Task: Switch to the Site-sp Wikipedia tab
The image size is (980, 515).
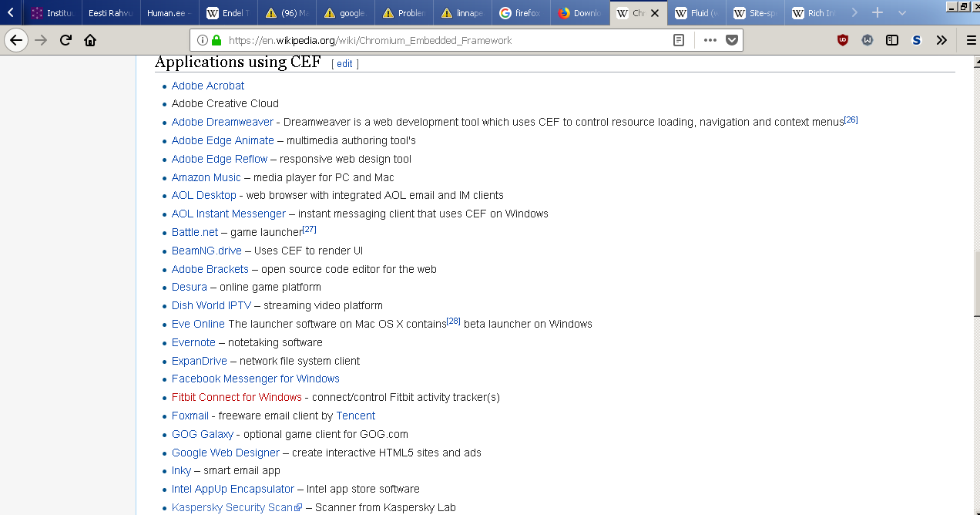Action: coord(755,13)
